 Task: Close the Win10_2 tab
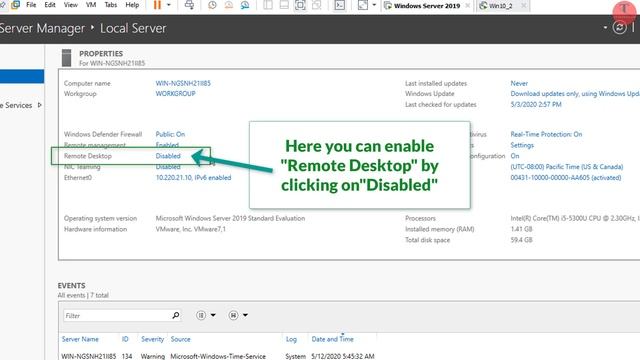pyautogui.click(x=524, y=6)
